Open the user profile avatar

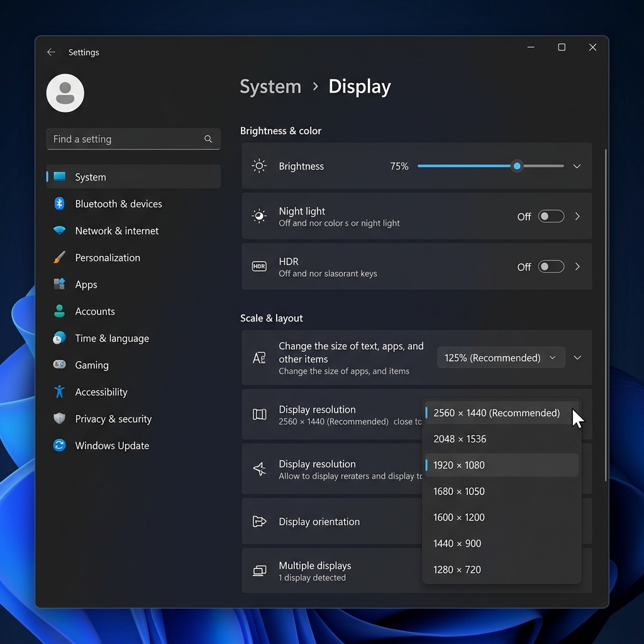(65, 93)
